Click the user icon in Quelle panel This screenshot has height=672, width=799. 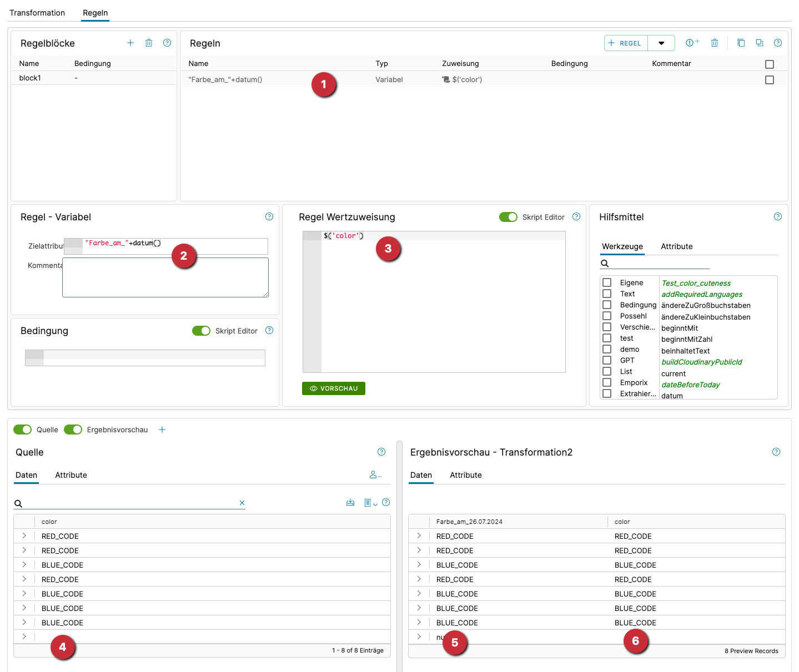pos(375,474)
